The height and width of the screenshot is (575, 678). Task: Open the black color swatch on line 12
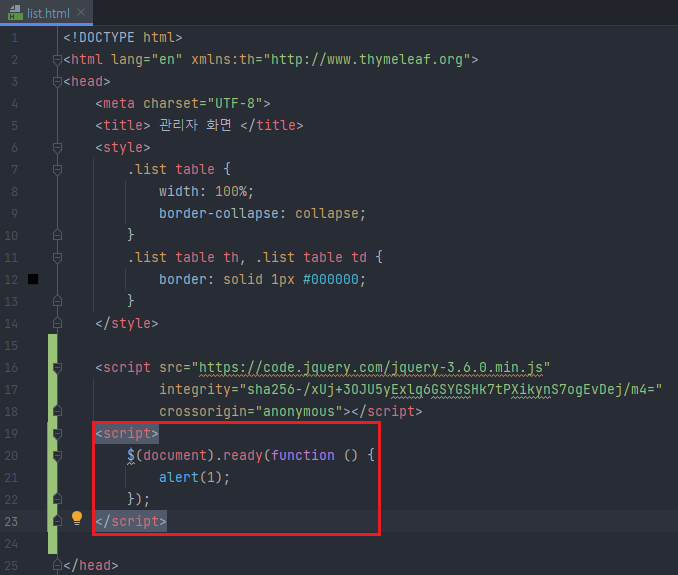pos(33,279)
